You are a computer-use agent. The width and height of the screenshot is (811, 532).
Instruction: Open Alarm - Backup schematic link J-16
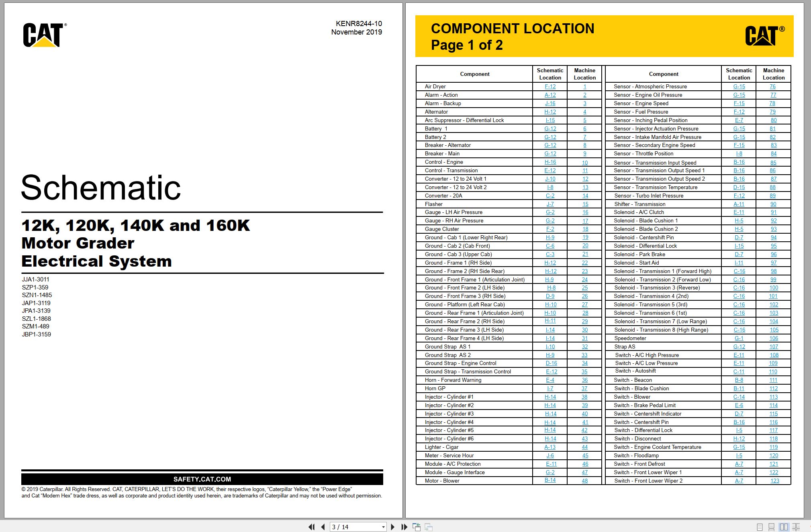pos(550,103)
